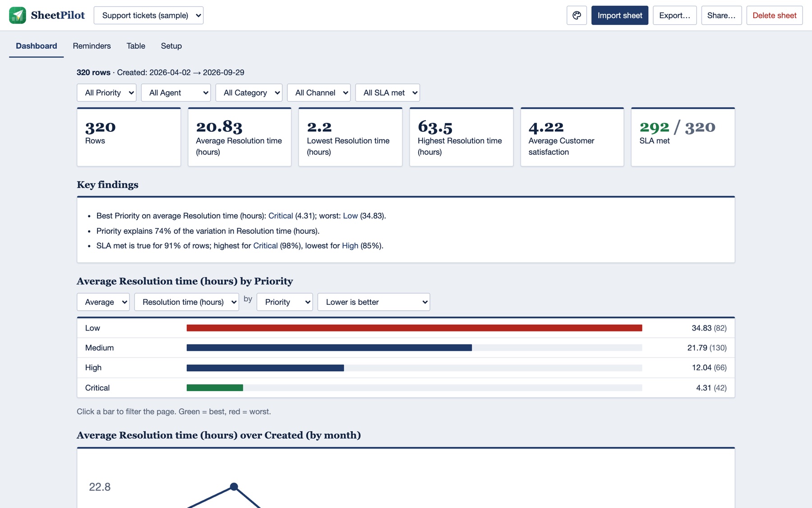Screen dimensions: 812x508
Task: Expand the All Category filter
Action: (x=249, y=93)
